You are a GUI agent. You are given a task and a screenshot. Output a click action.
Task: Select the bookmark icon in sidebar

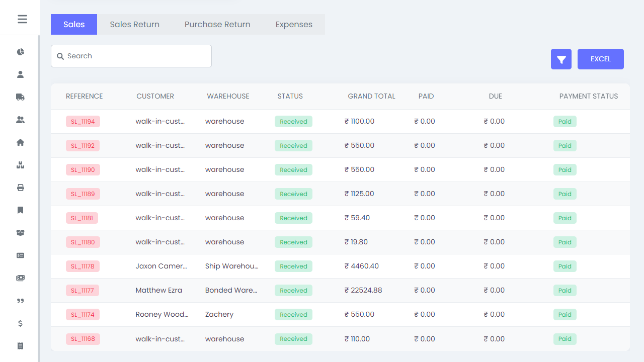point(21,210)
